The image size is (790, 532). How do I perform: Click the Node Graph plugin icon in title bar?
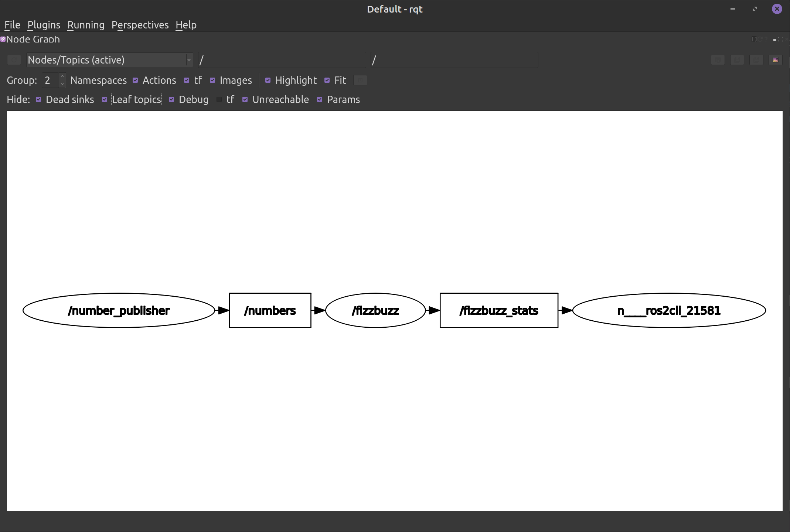click(x=3, y=39)
